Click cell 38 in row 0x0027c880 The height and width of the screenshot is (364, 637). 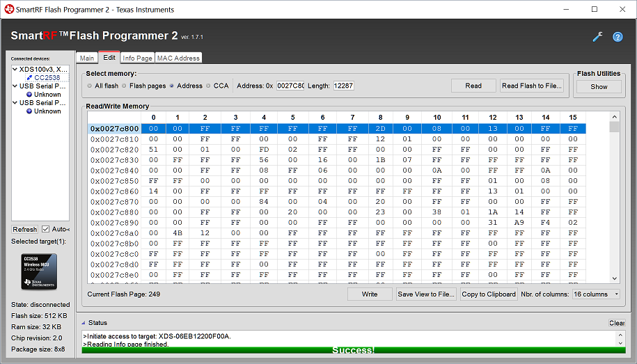(x=437, y=212)
